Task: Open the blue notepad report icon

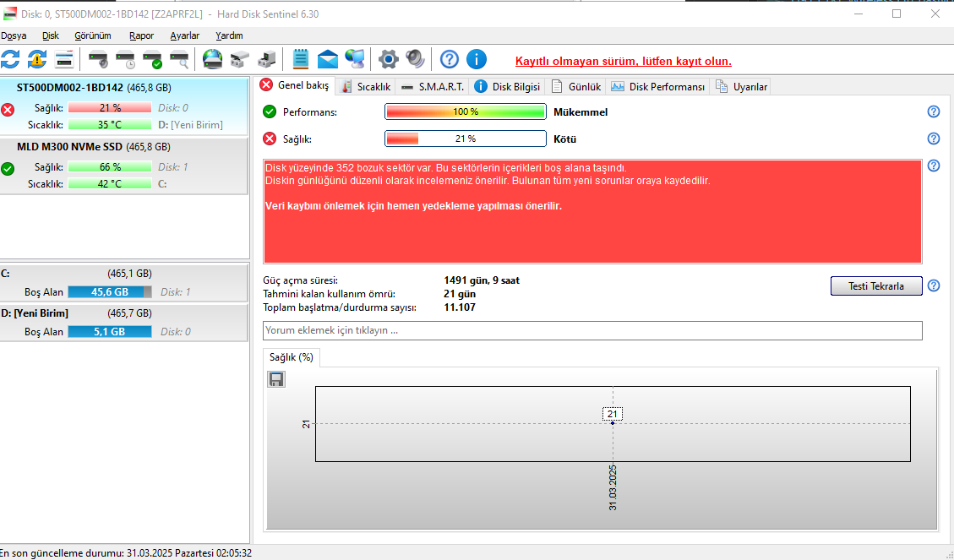Action: [301, 60]
